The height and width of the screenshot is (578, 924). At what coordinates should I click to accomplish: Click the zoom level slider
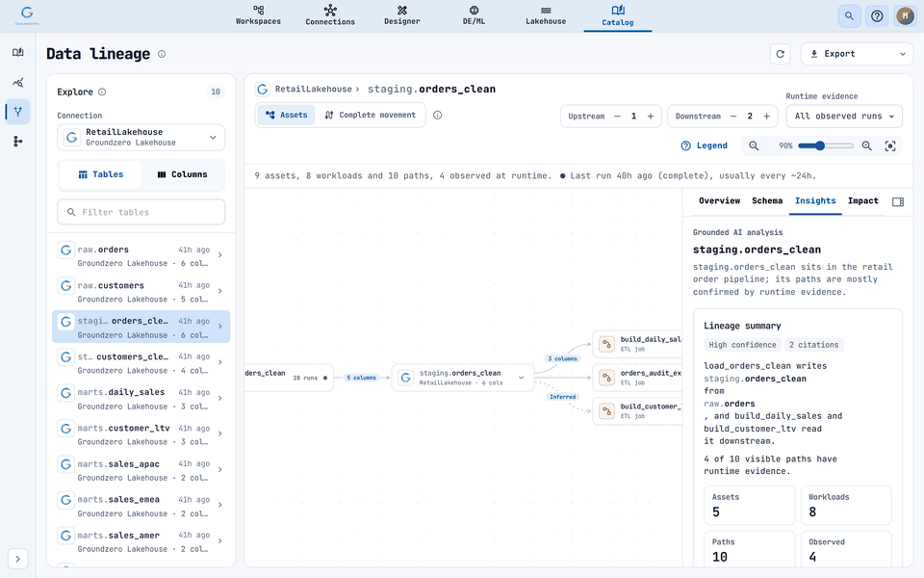(x=825, y=145)
